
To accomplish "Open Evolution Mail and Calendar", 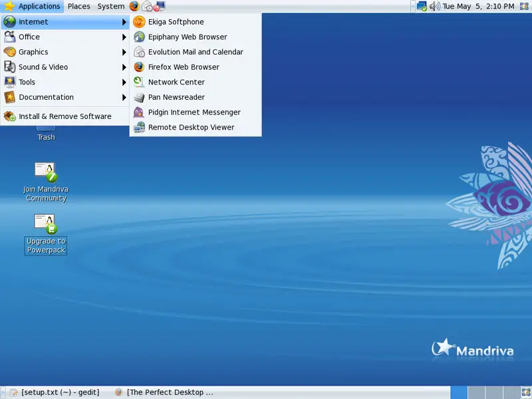I will pos(196,52).
